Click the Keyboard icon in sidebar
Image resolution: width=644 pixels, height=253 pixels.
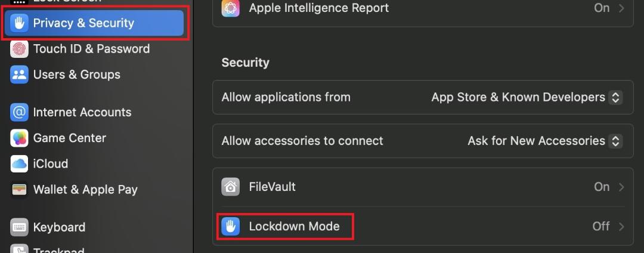[x=19, y=227]
